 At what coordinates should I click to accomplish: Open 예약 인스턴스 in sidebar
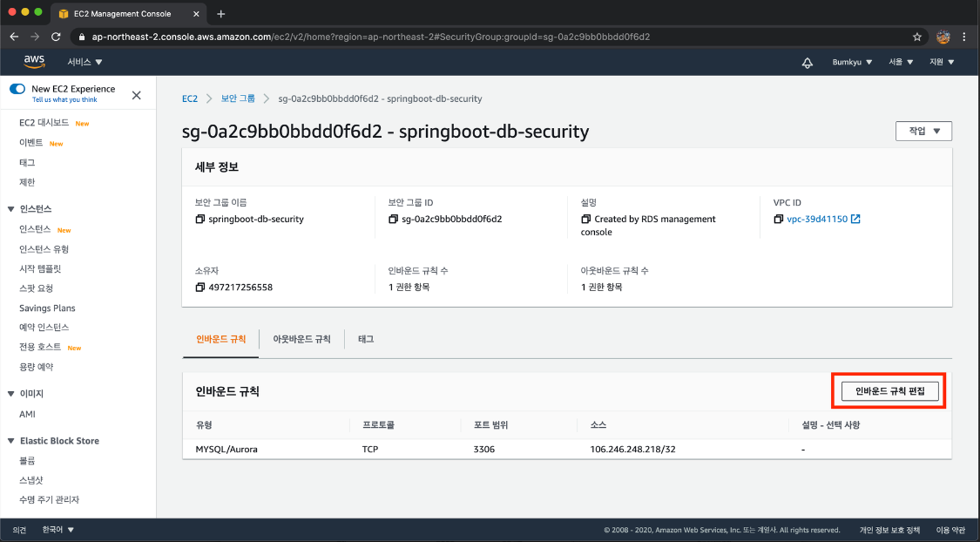[44, 328]
